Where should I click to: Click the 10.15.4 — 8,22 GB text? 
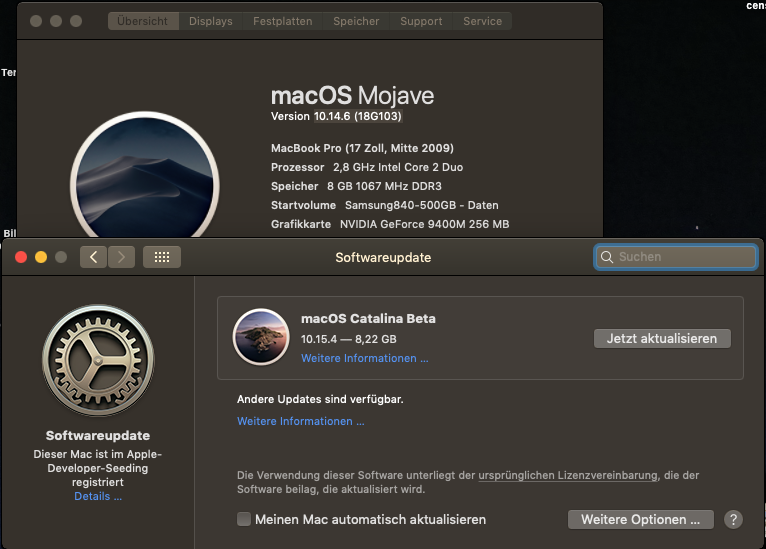348,339
